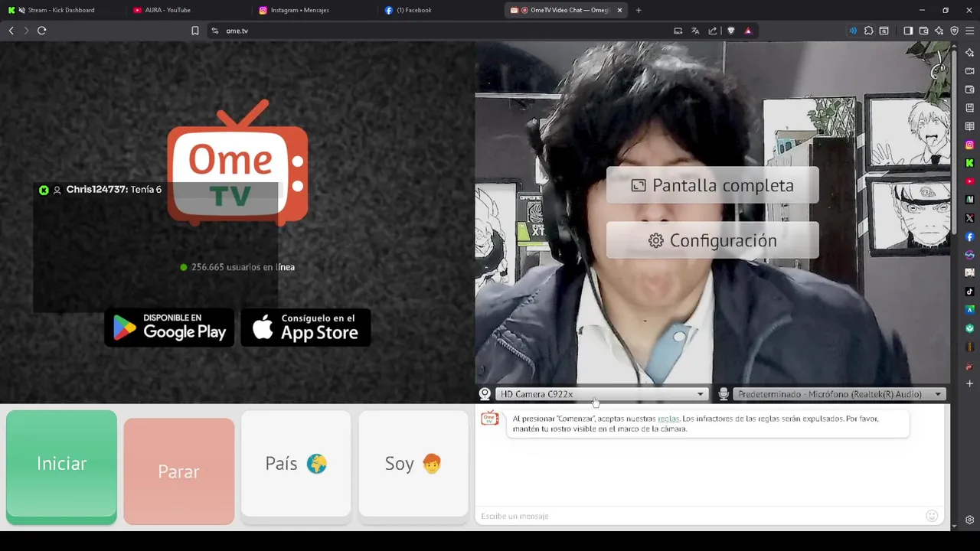
Task: Click Pantalla completa button
Action: pyautogui.click(x=712, y=185)
